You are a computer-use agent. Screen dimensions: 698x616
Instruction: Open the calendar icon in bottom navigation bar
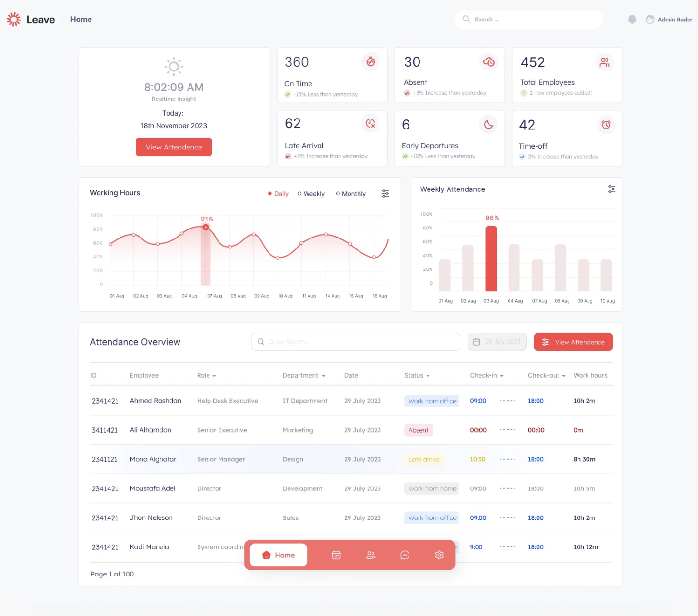click(x=336, y=555)
